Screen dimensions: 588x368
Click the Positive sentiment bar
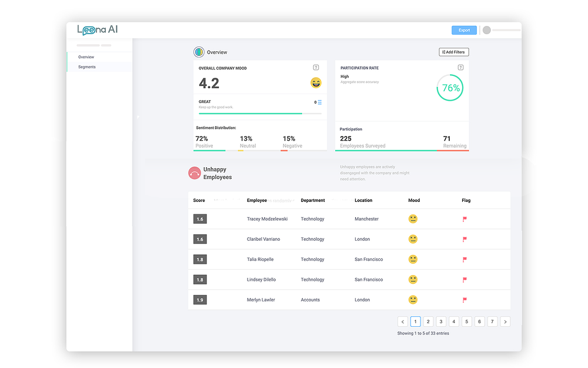pos(210,151)
